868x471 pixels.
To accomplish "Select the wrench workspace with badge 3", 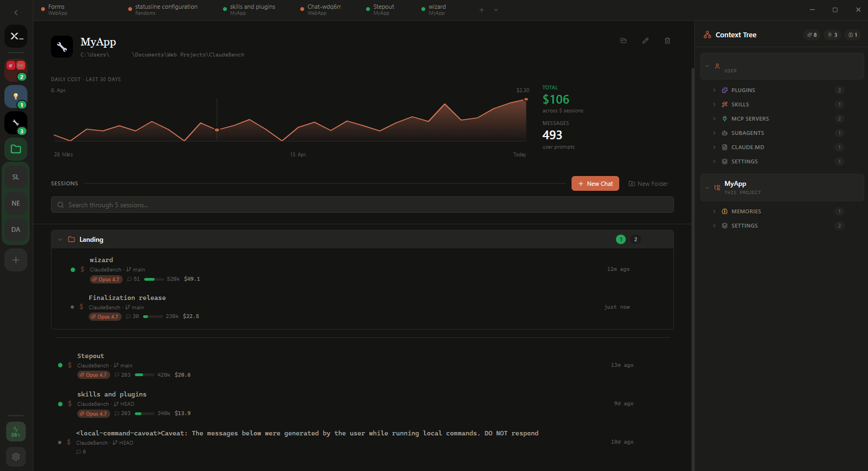I will (x=16, y=123).
